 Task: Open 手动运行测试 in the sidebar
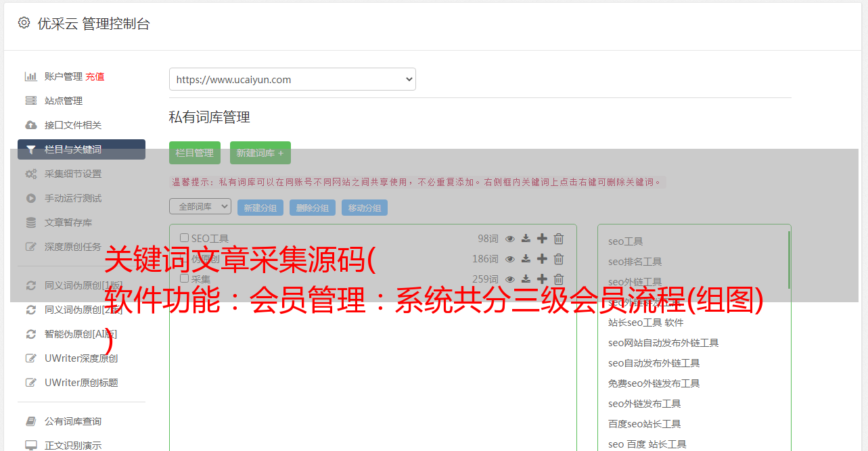point(73,198)
